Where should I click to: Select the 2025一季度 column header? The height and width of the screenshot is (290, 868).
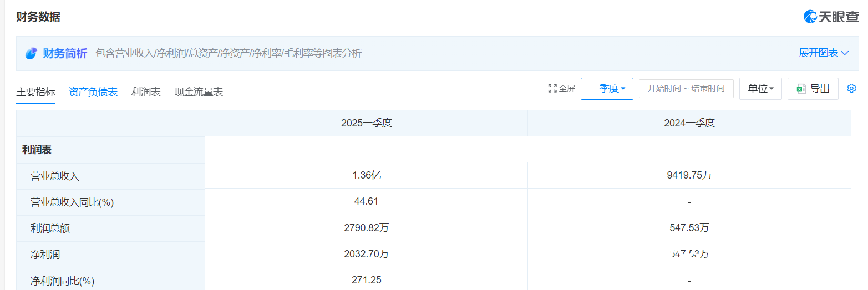pos(366,123)
